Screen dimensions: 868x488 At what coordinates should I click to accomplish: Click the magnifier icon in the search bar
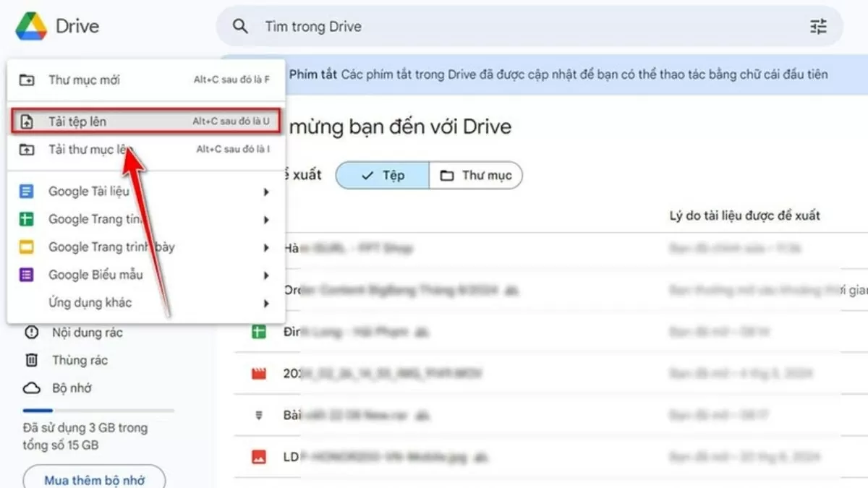tap(239, 27)
